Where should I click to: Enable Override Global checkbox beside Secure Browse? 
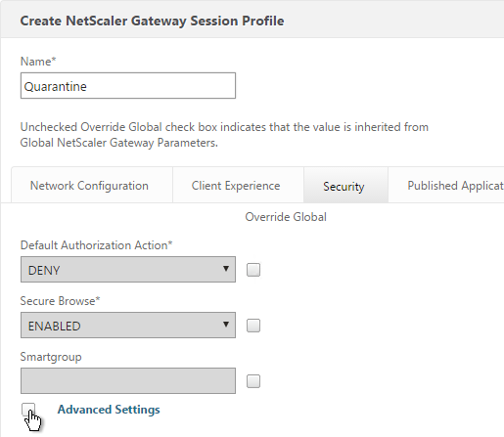click(253, 326)
